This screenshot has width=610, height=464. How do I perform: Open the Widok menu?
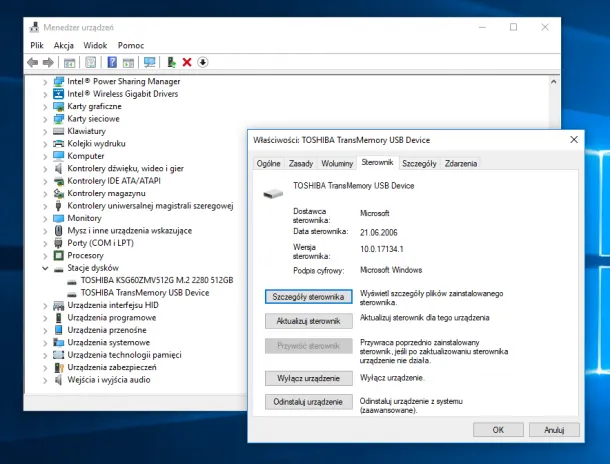(x=95, y=45)
